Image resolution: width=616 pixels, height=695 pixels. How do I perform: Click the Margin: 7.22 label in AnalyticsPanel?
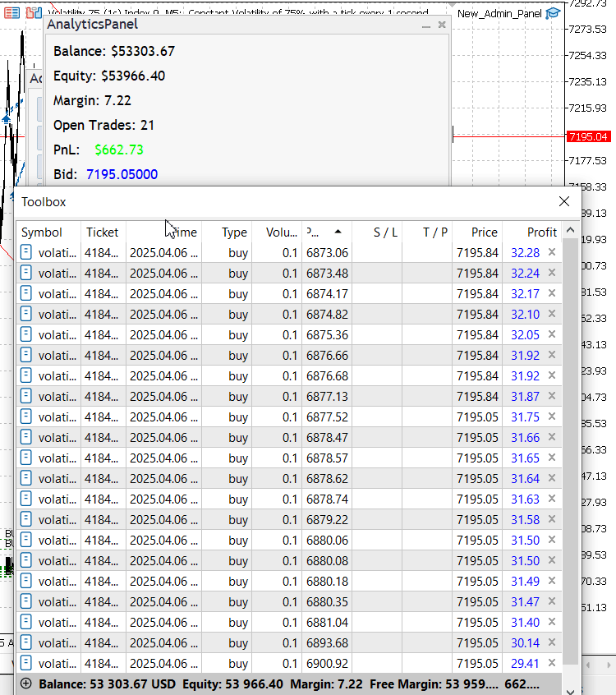pyautogui.click(x=92, y=100)
